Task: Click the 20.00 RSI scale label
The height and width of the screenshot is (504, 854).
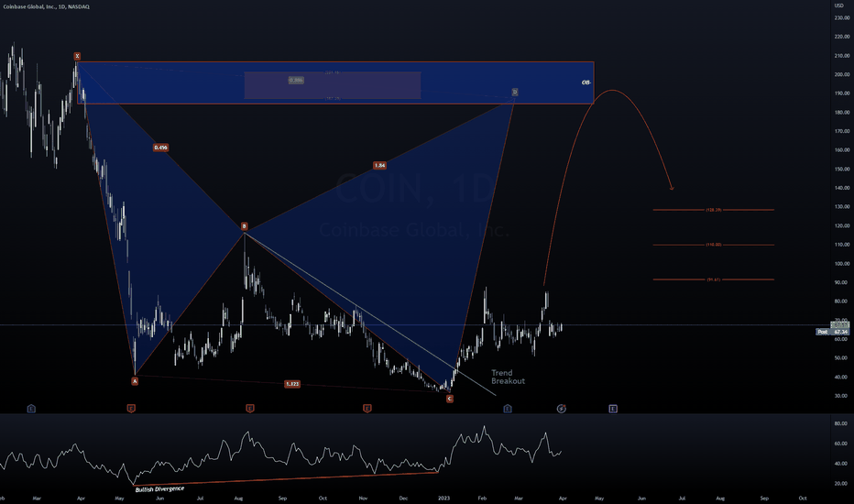Action: coord(841,483)
